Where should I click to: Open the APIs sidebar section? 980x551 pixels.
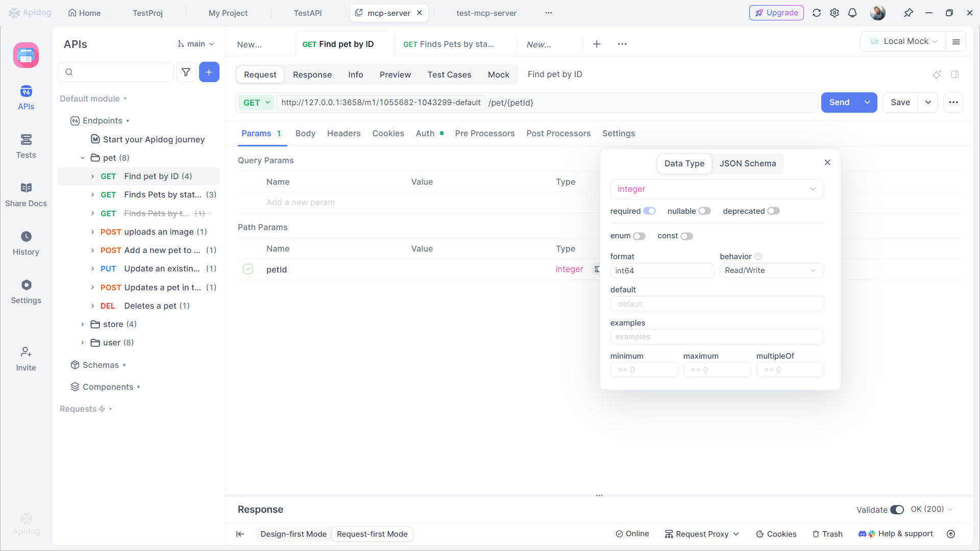tap(26, 98)
